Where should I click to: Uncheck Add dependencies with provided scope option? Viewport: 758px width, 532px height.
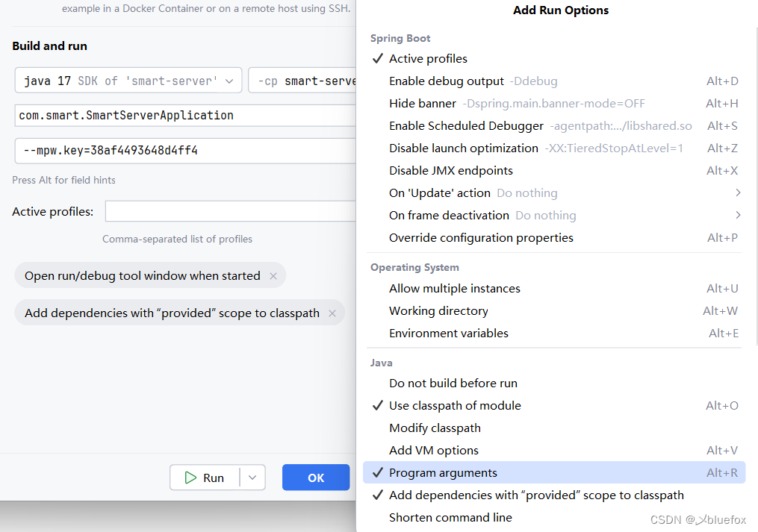click(536, 495)
